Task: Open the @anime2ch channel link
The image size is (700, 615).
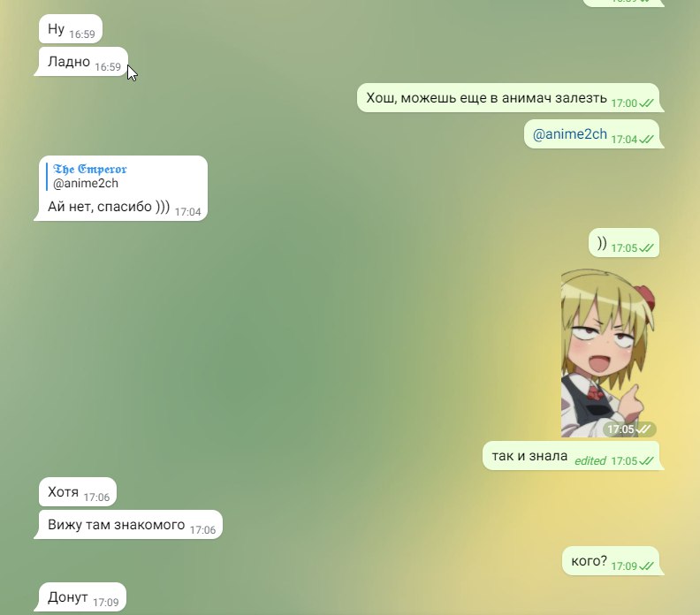Action: 570,134
